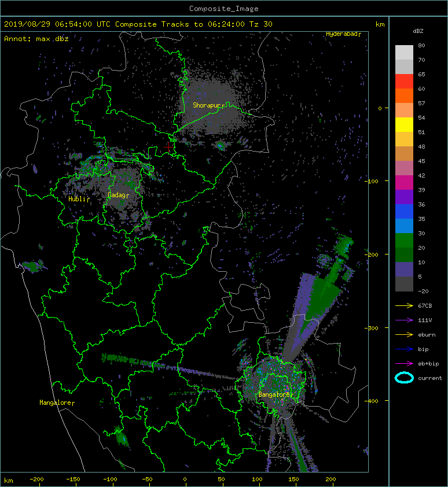The image size is (448, 487).
Task: Select the magenta 39-42 dBZ swatch
Action: pyautogui.click(x=404, y=182)
